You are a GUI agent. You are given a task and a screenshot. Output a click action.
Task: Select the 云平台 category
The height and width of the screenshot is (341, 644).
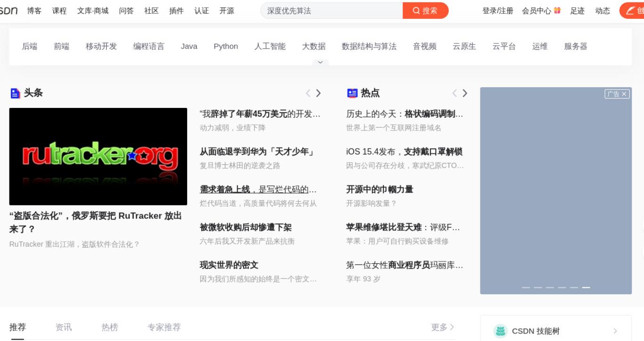click(504, 46)
